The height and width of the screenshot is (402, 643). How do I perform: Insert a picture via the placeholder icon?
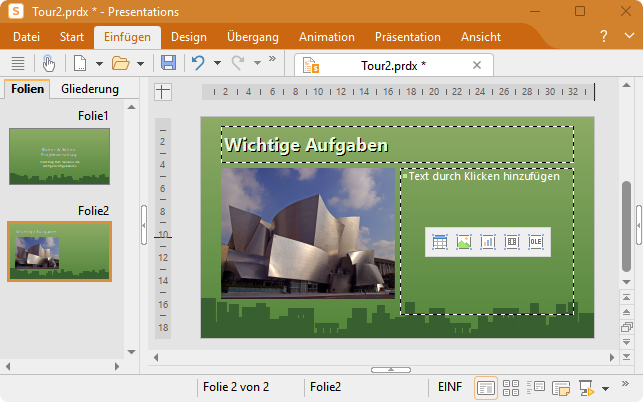(x=463, y=241)
